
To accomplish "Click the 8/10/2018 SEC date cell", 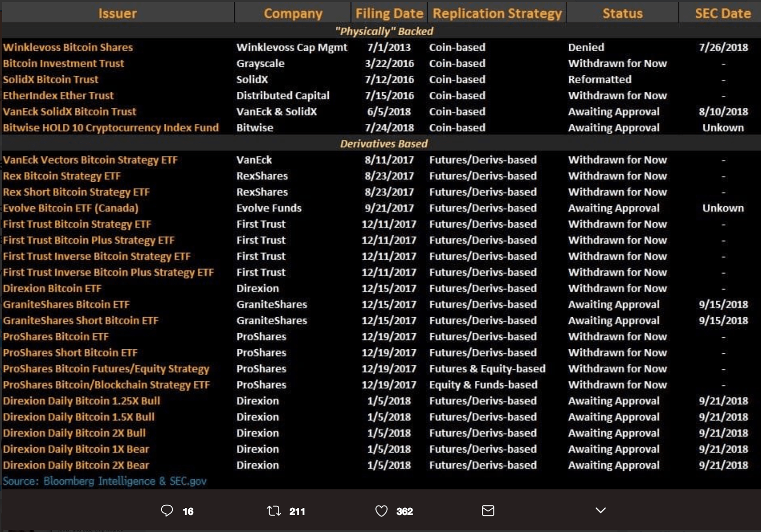I will pyautogui.click(x=723, y=111).
